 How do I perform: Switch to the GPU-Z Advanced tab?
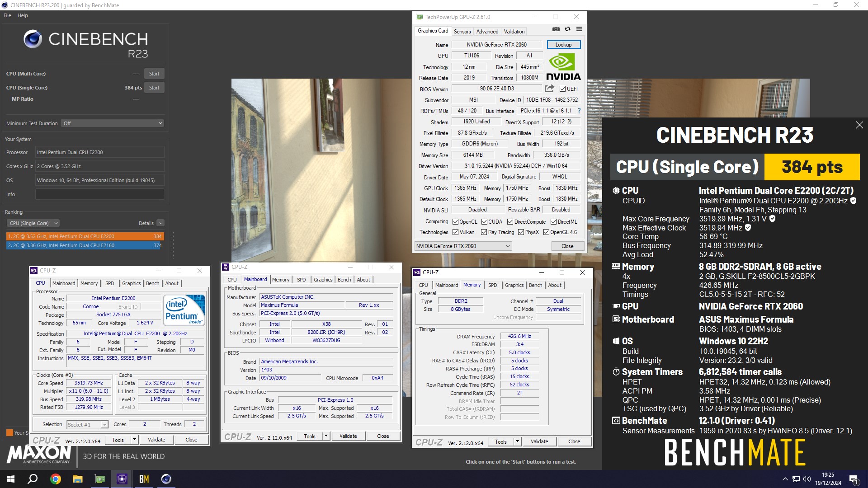(487, 32)
